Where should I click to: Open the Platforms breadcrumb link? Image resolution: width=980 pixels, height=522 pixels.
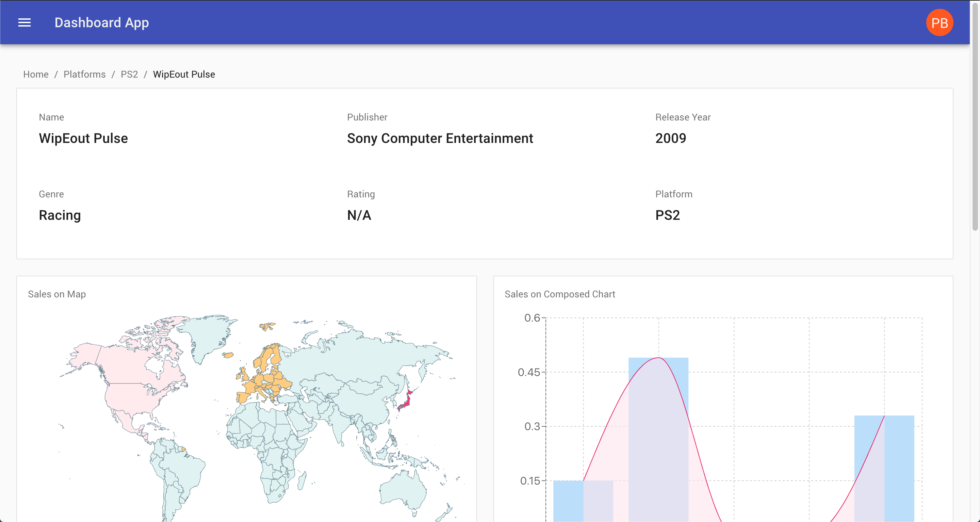[x=84, y=74]
